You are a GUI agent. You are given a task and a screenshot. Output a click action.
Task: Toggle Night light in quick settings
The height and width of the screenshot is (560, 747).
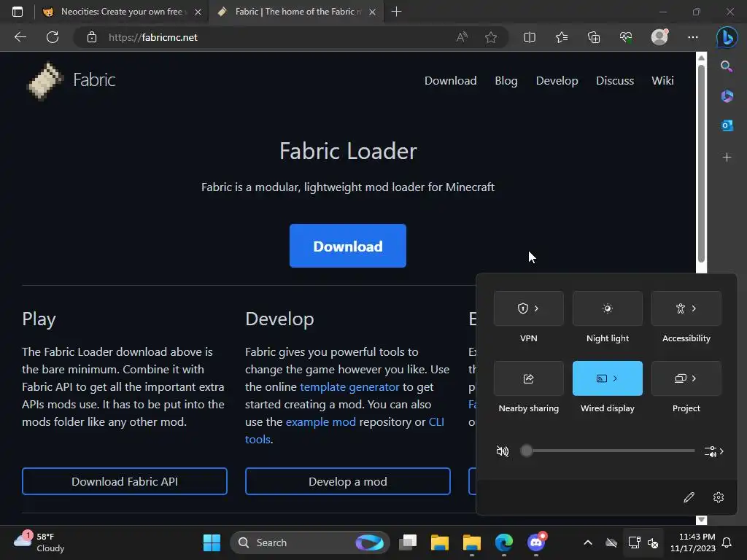click(608, 308)
